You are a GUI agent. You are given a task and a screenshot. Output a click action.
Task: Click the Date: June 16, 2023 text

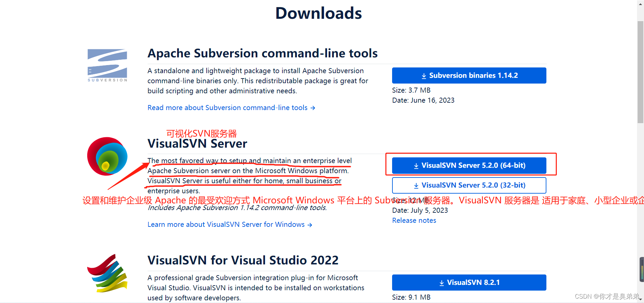(x=423, y=100)
